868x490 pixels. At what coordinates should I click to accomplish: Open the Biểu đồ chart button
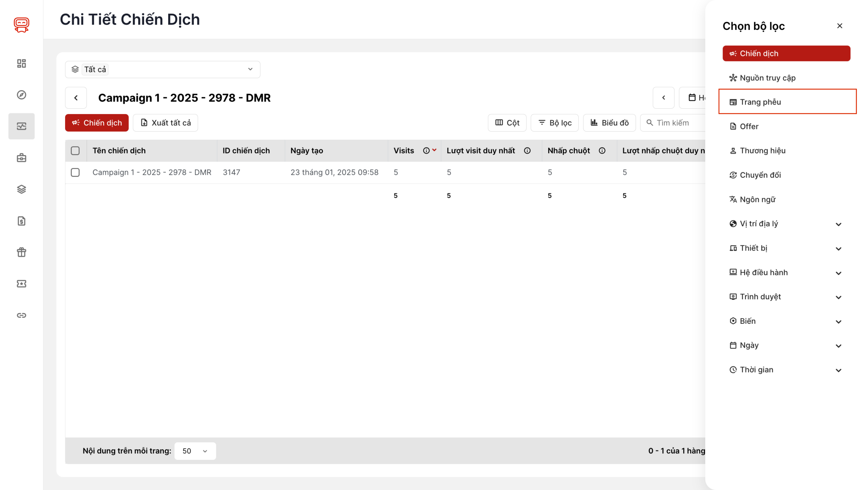click(x=609, y=123)
